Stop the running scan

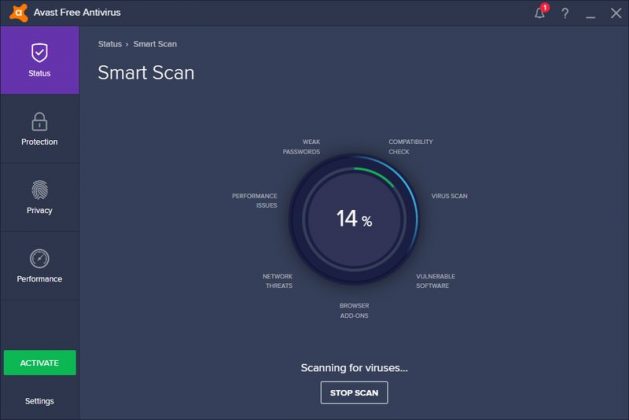(354, 392)
